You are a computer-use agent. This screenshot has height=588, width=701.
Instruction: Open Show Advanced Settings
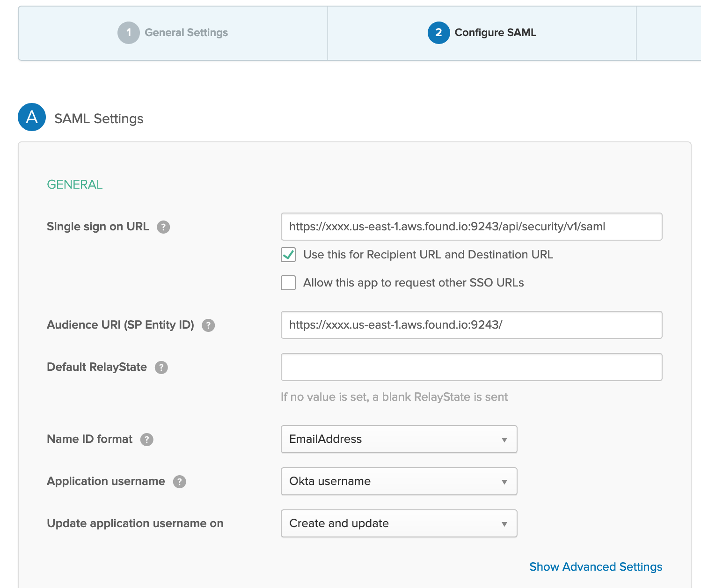click(x=595, y=566)
